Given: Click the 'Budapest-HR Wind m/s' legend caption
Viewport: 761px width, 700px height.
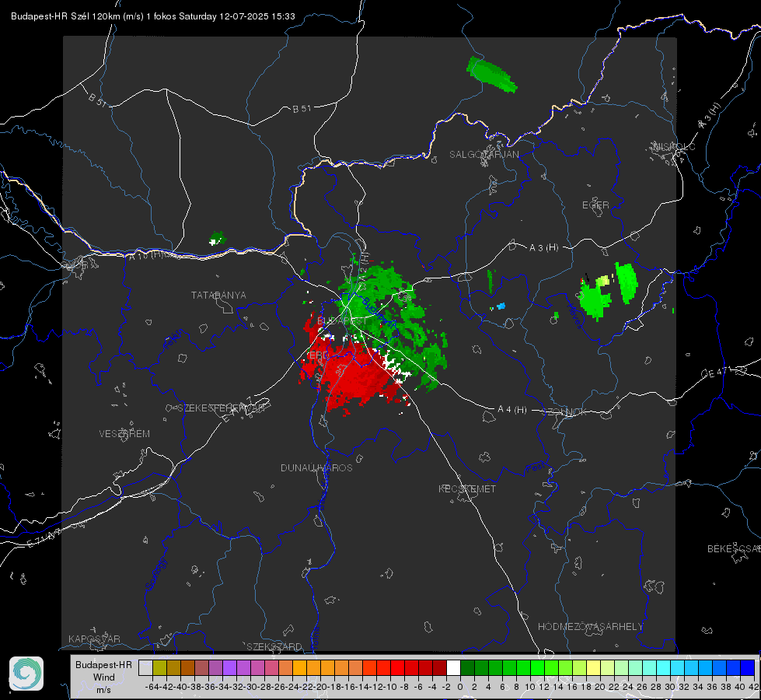Looking at the screenshot, I should tap(104, 677).
